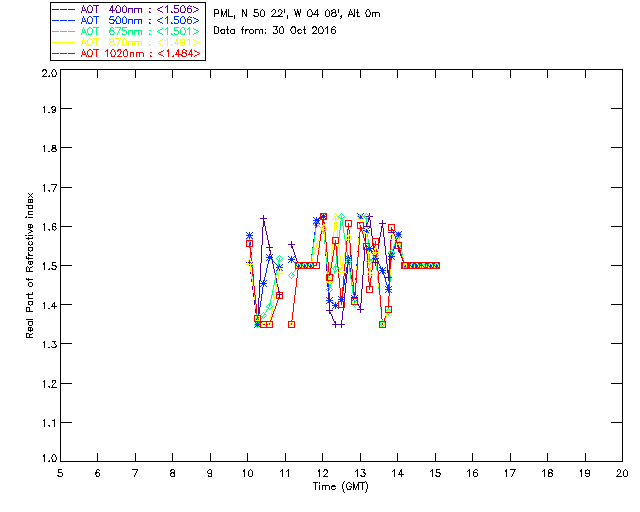Viewport: 640px width, 512px height.
Task: Click the AOT 400nm legend entry
Action: coord(126,9)
